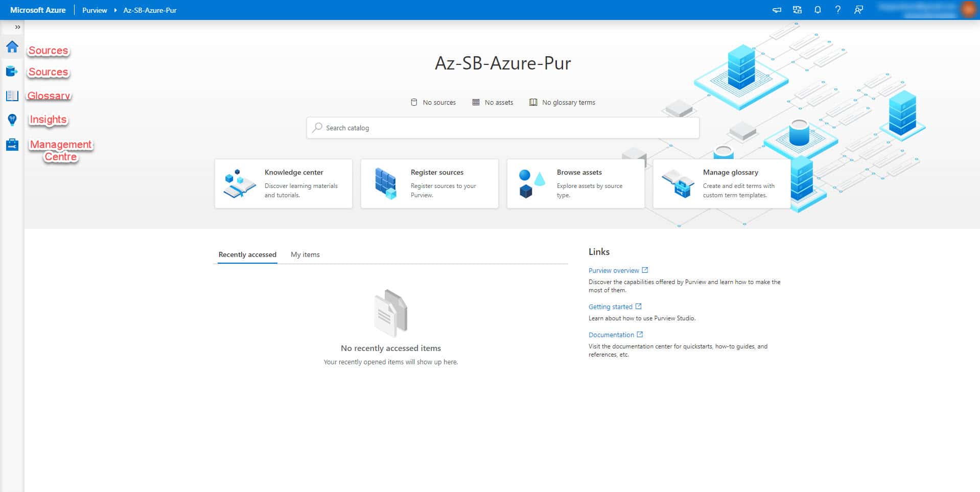Click the "No sources" status text
980x492 pixels.
tap(439, 102)
